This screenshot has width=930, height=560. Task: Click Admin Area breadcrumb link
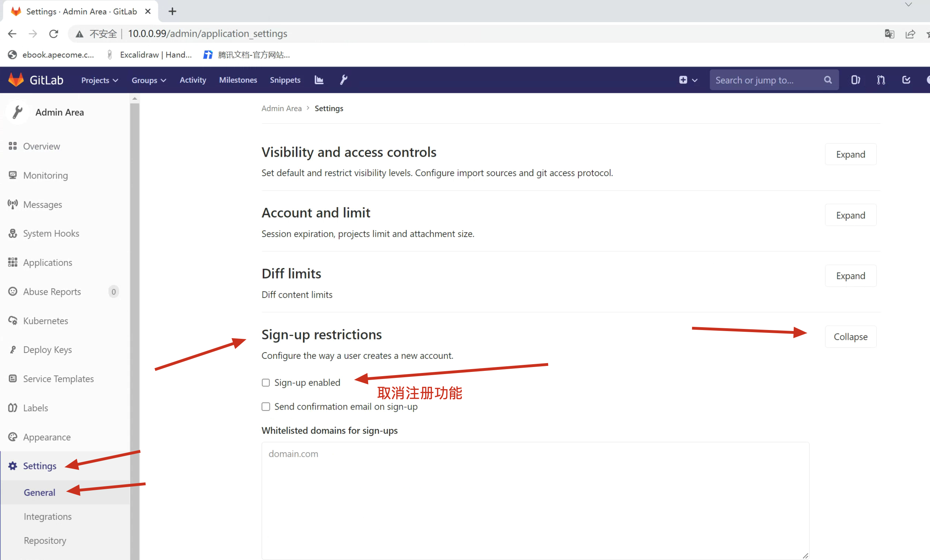point(281,108)
